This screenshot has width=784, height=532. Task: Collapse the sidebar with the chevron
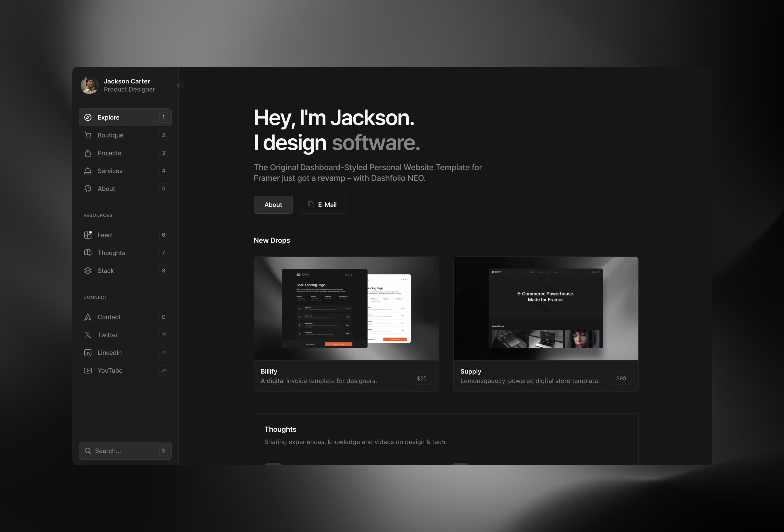[179, 85]
